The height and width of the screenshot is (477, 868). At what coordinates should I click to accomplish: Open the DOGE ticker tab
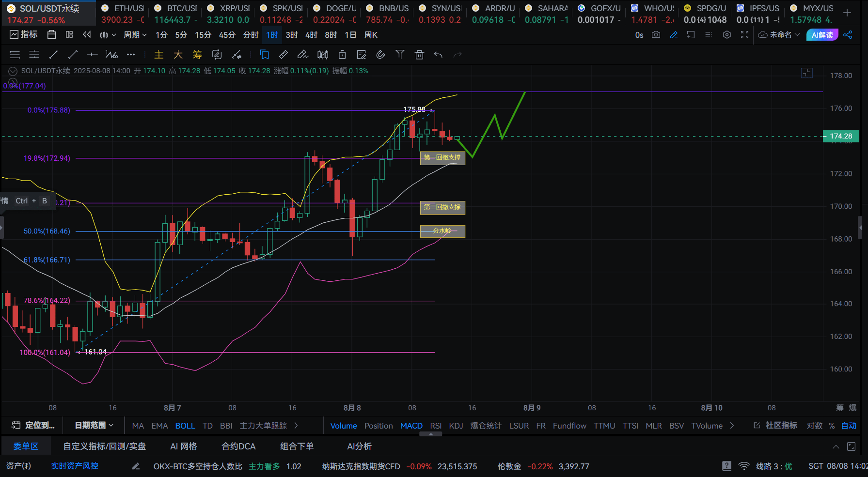click(x=334, y=14)
